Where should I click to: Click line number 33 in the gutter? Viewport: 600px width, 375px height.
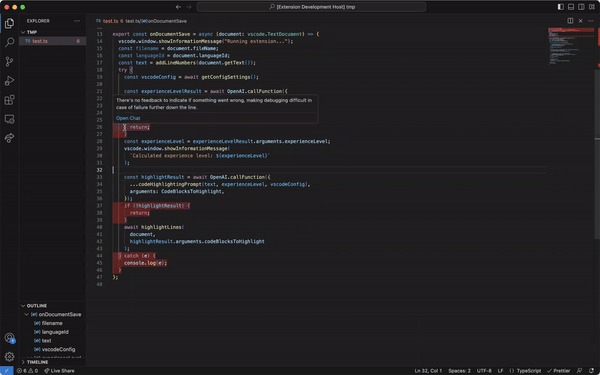click(x=99, y=177)
